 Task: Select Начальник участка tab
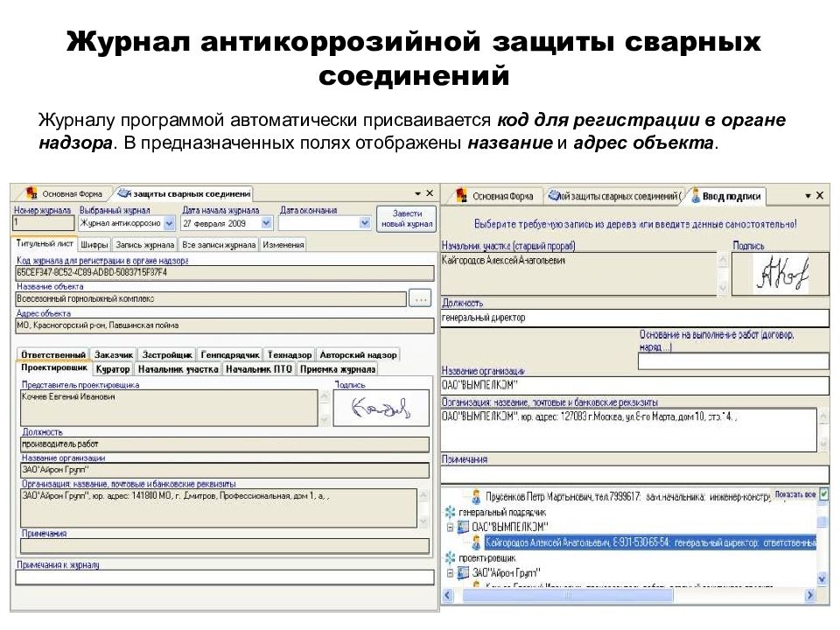click(178, 369)
